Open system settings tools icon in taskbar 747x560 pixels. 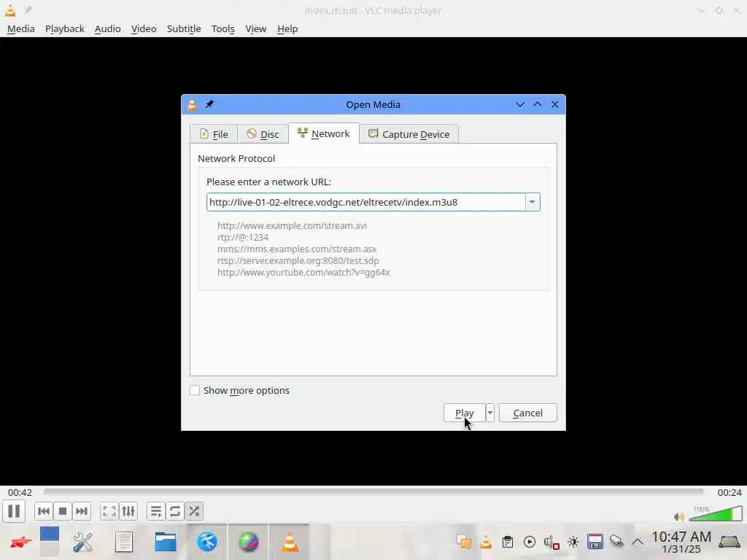pos(82,542)
